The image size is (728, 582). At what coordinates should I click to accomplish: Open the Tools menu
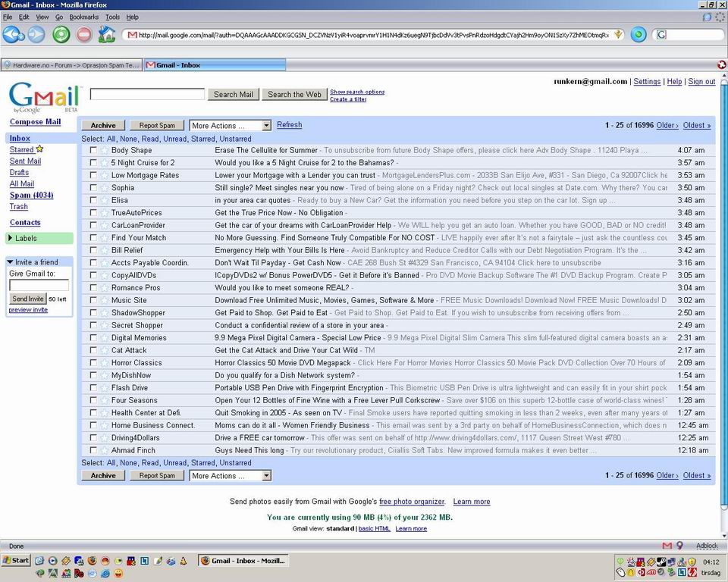(x=112, y=17)
